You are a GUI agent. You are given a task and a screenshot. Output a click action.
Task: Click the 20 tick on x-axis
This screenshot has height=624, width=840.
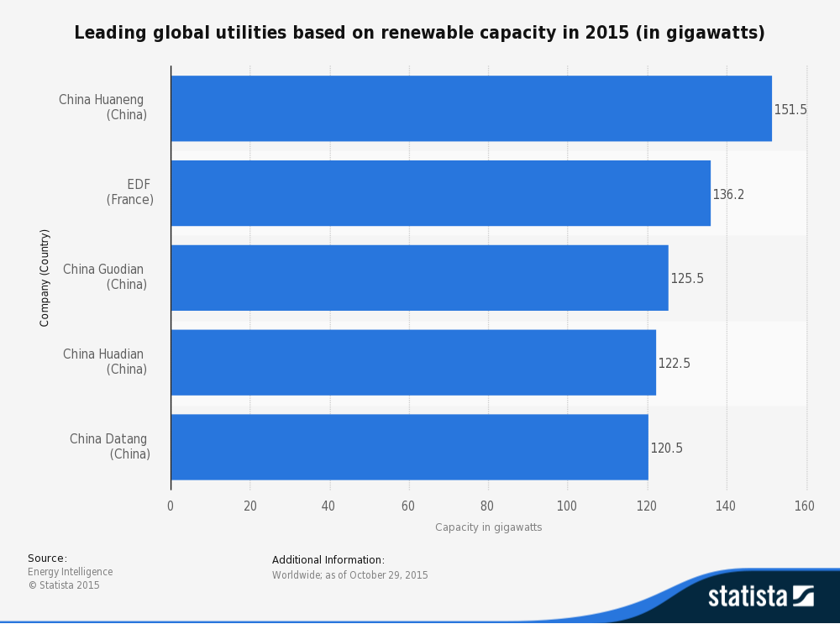click(x=250, y=506)
